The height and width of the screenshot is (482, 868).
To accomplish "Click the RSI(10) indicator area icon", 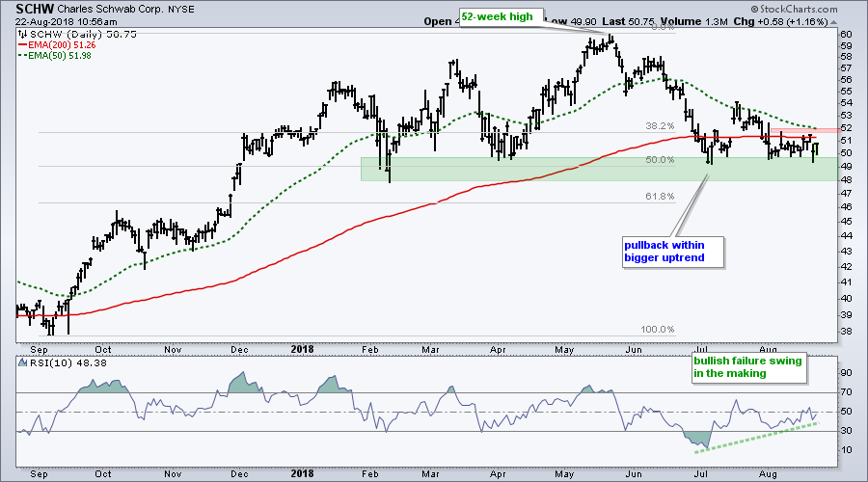I will (x=23, y=363).
